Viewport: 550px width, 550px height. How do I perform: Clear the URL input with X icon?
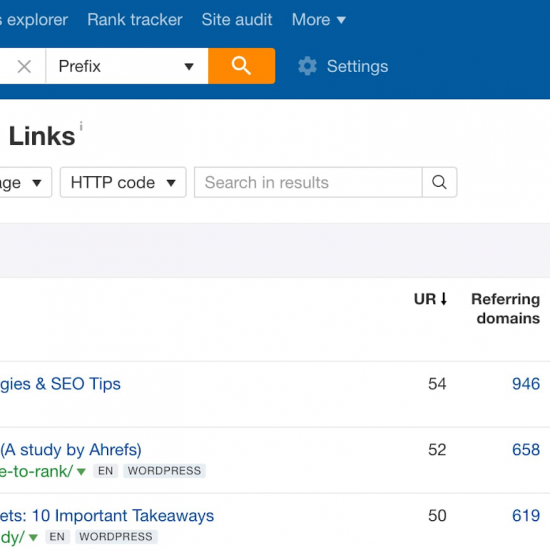click(x=24, y=66)
